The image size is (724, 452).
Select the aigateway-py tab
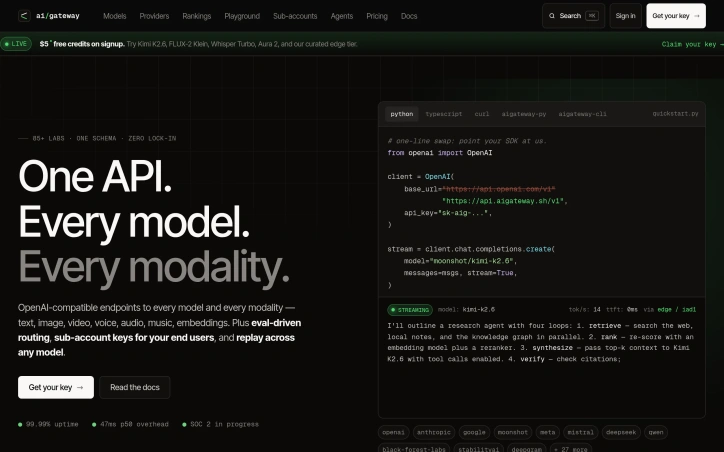[524, 114]
